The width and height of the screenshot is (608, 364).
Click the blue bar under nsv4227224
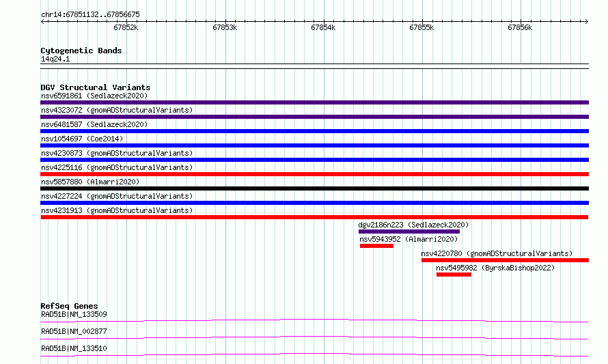pos(314,203)
